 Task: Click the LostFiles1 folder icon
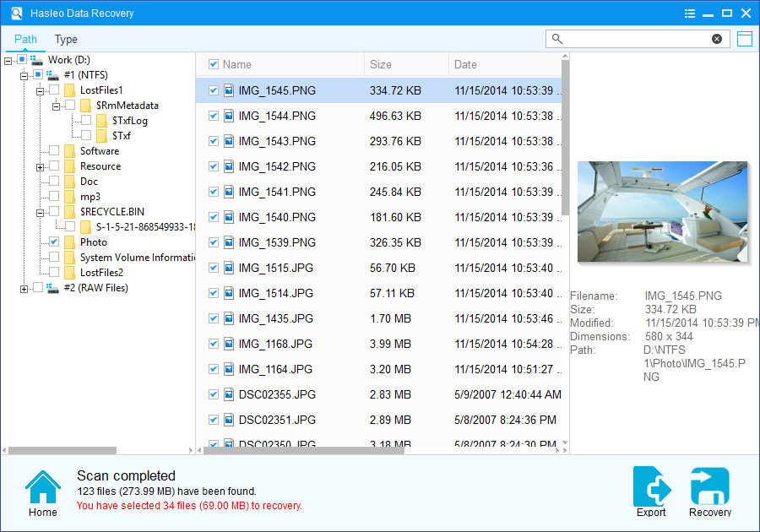(x=70, y=90)
